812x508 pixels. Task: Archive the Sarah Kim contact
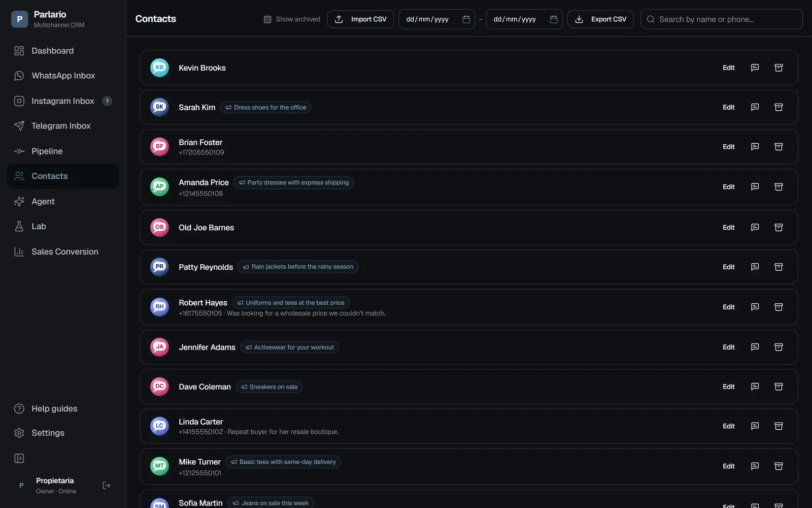coord(779,107)
